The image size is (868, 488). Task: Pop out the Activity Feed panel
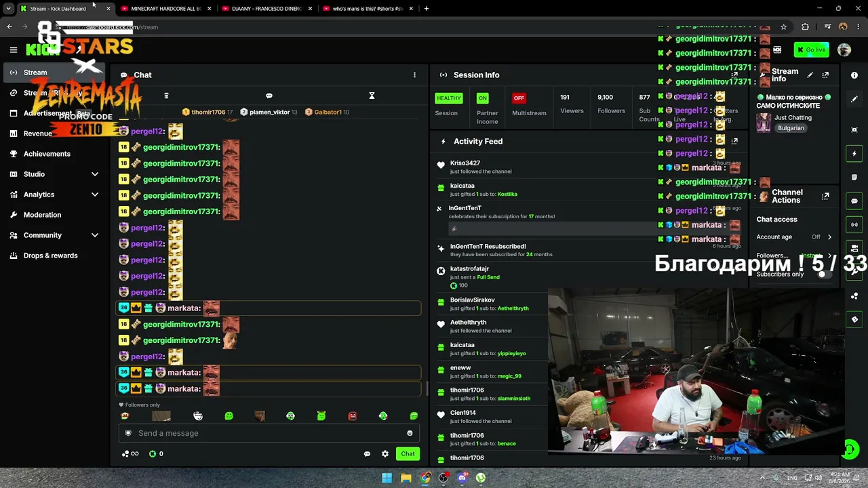coord(734,141)
